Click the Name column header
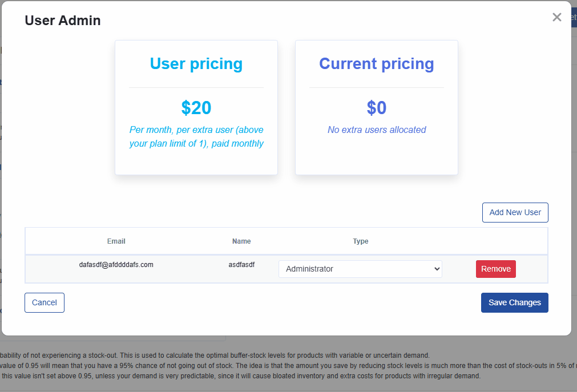This screenshot has width=577, height=392. pos(241,241)
